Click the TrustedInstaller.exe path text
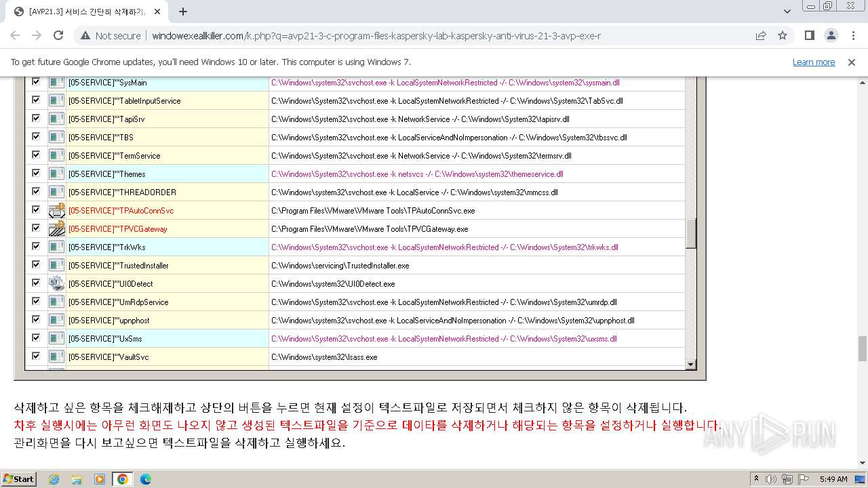The image size is (868, 488). [340, 266]
